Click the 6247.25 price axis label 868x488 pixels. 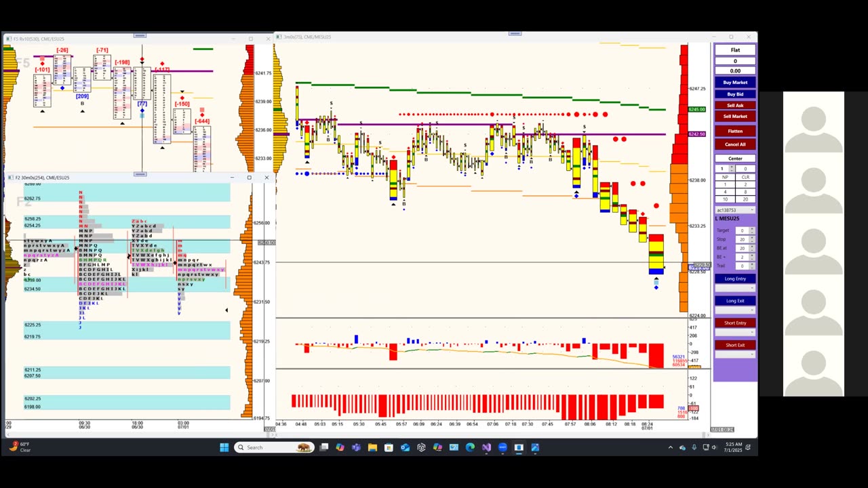pyautogui.click(x=697, y=89)
